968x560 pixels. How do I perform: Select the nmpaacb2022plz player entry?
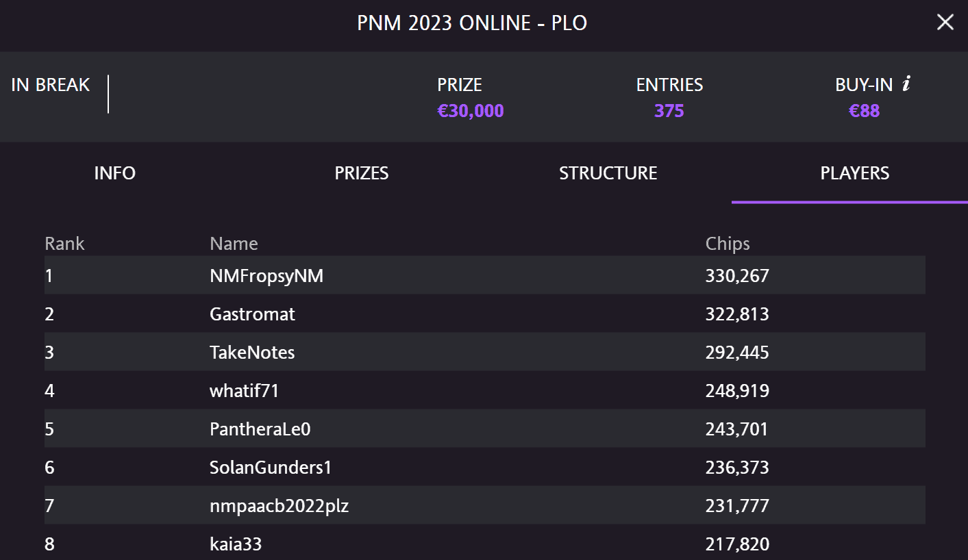(485, 506)
